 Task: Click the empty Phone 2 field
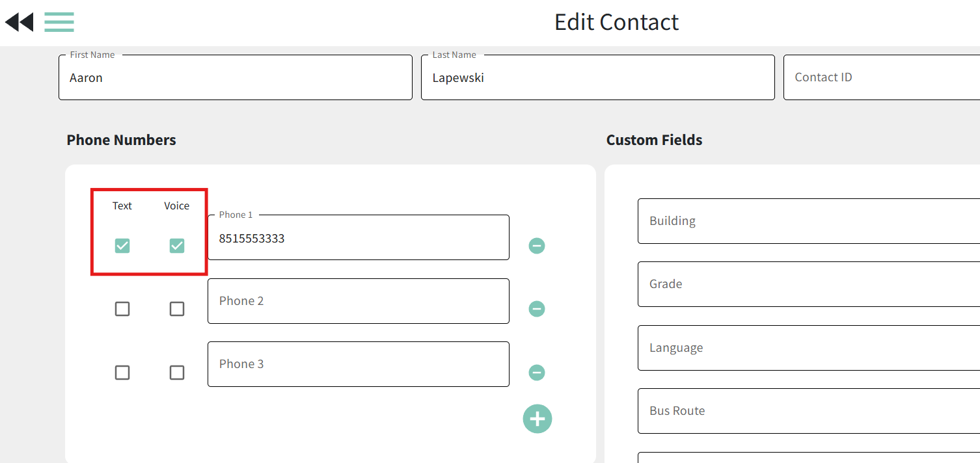pyautogui.click(x=358, y=301)
